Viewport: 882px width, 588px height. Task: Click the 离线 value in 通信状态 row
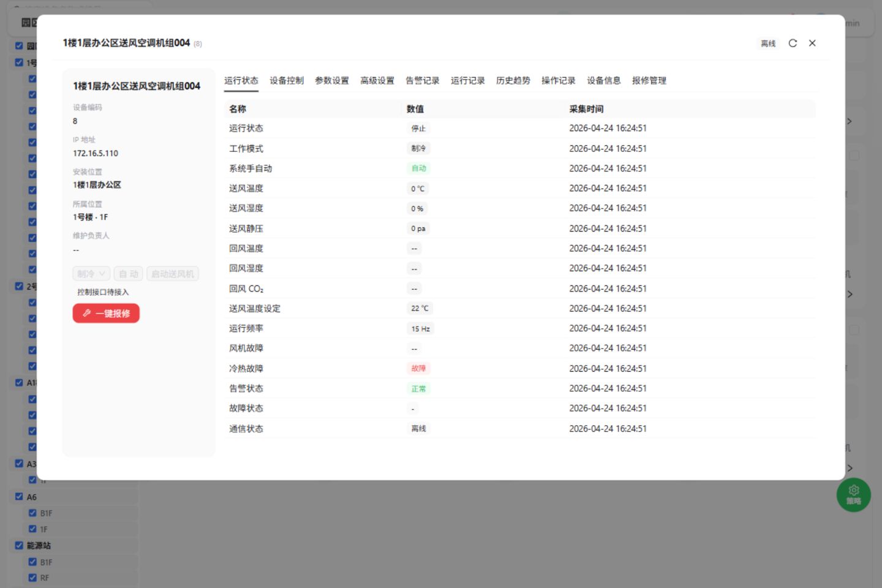pyautogui.click(x=418, y=429)
